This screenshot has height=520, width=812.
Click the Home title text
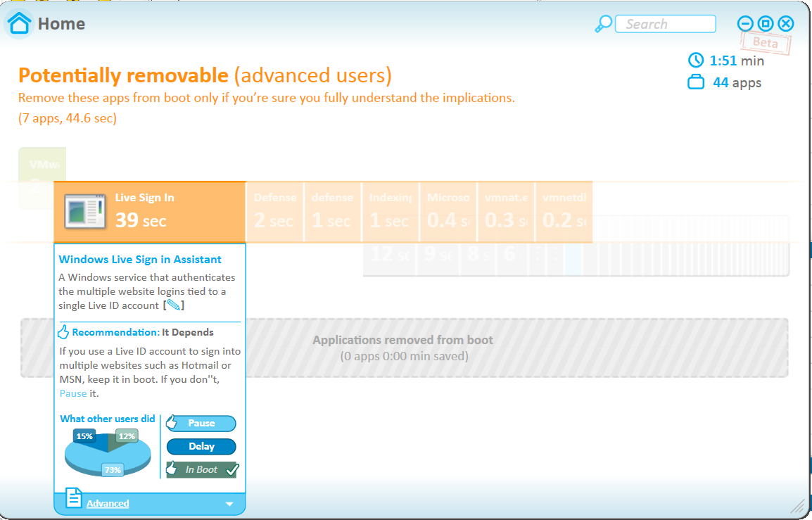(x=61, y=24)
